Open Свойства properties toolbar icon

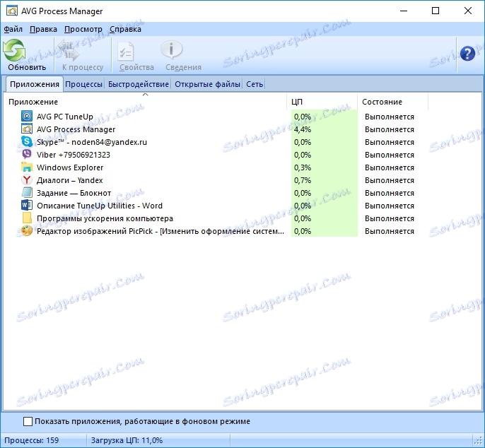[126, 51]
